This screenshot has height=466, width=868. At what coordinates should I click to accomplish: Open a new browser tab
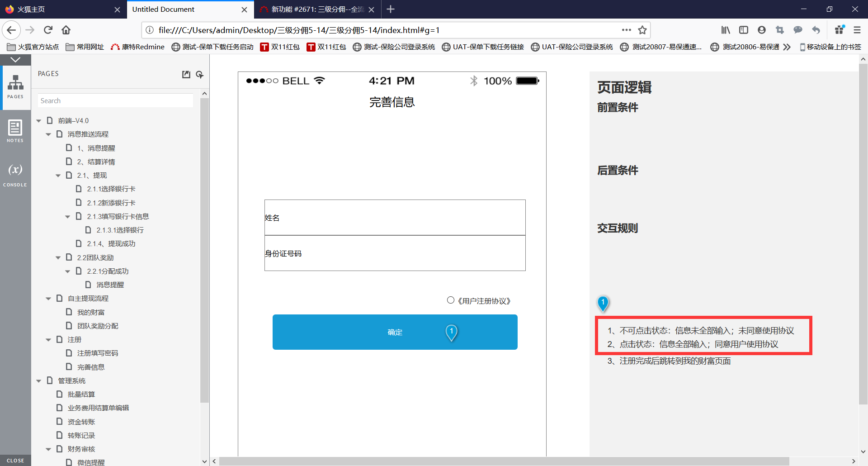[x=391, y=9]
